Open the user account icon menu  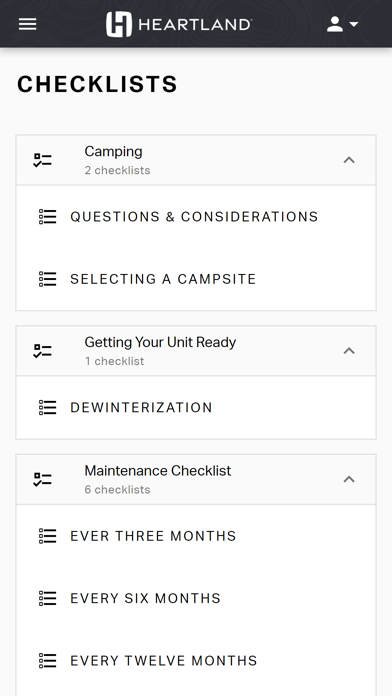(335, 24)
